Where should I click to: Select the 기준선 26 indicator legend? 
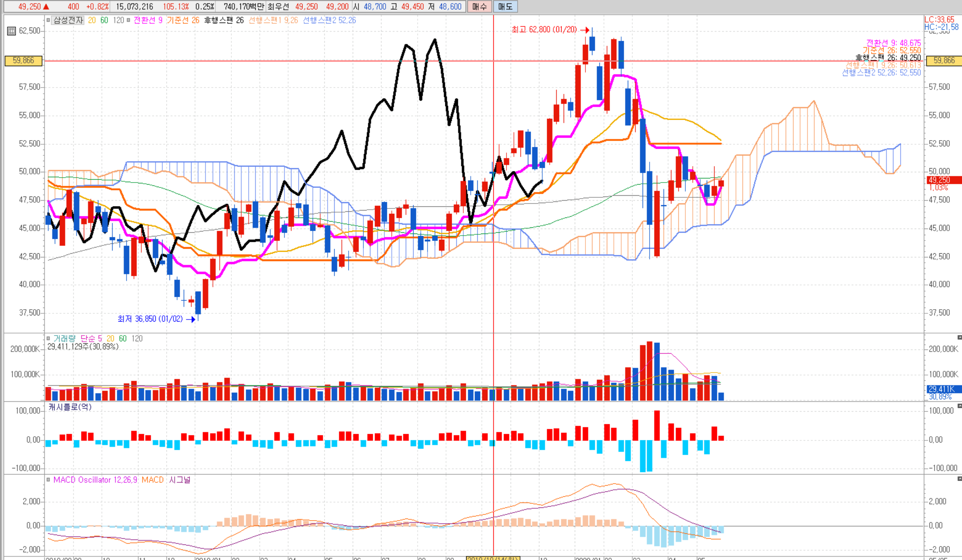[183, 20]
